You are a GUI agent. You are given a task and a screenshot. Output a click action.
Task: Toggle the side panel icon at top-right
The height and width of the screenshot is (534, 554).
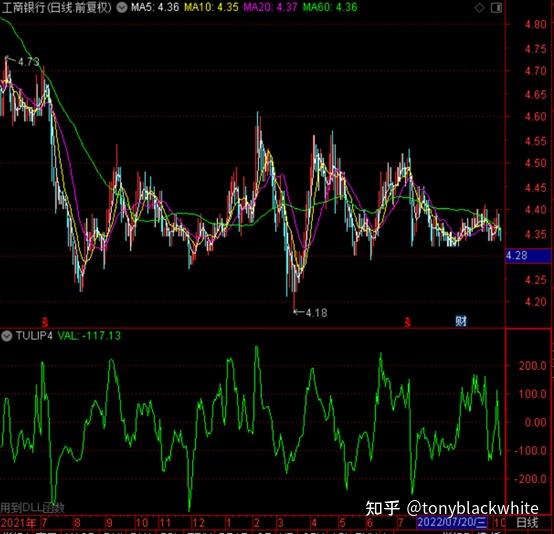tap(497, 7)
